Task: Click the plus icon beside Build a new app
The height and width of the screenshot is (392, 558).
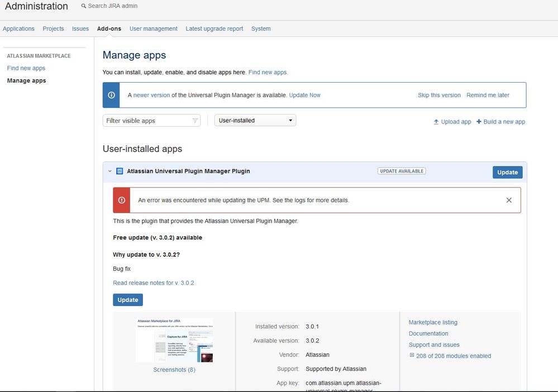Action: [x=479, y=121]
